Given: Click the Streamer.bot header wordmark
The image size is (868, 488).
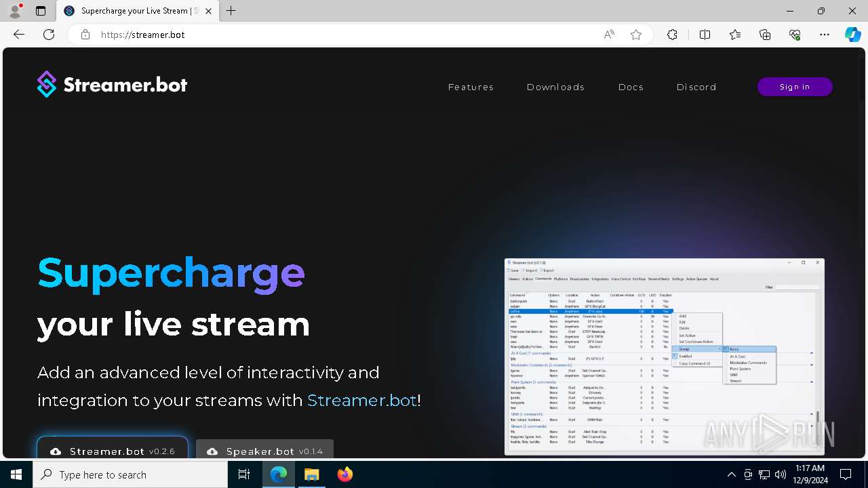Looking at the screenshot, I should click(125, 85).
